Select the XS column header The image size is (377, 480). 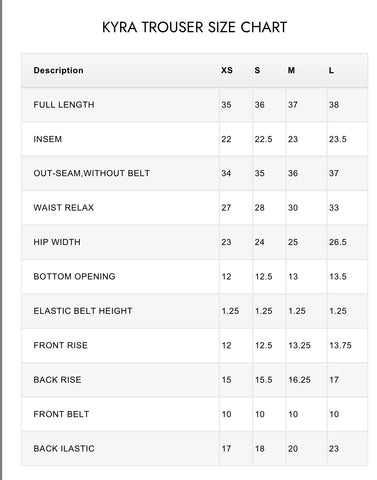click(227, 70)
